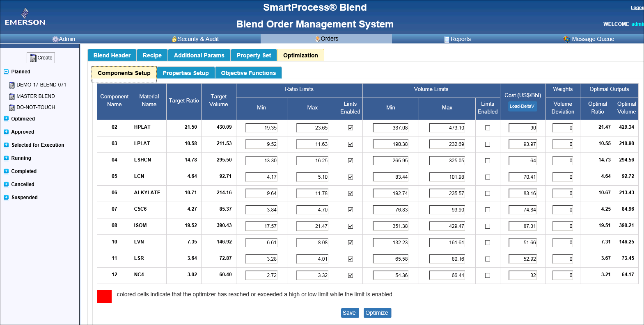644x325 pixels.
Task: Disable ratio limits for NC4
Action: pyautogui.click(x=351, y=275)
